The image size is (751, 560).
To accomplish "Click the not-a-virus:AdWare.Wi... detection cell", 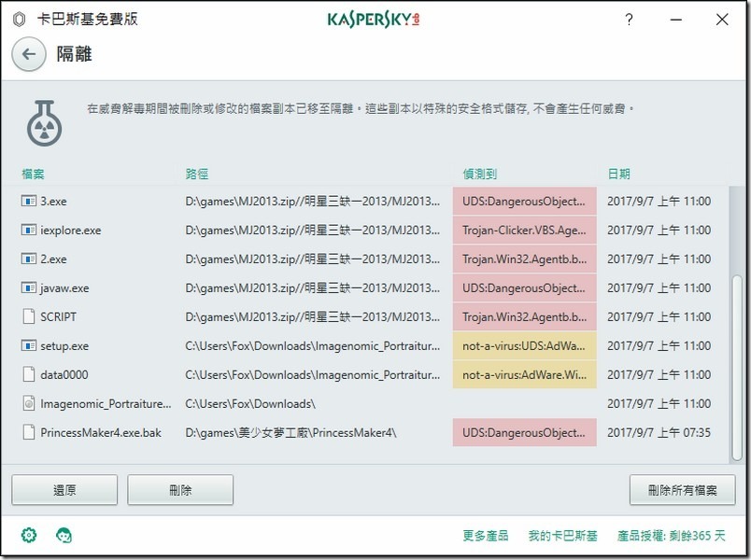I will [x=524, y=375].
